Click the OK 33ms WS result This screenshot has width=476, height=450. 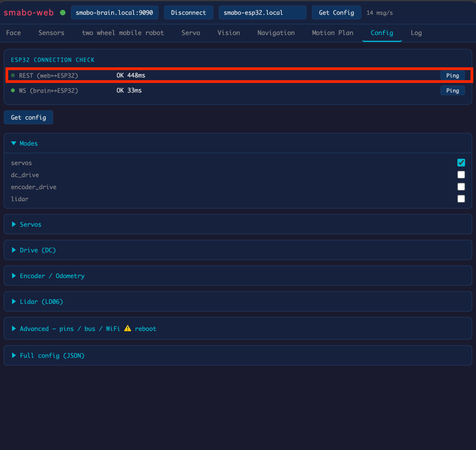click(x=129, y=90)
